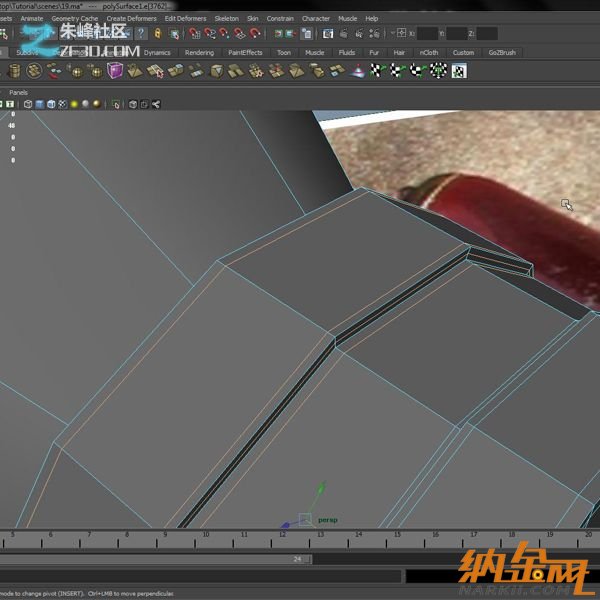Open the Geometry Cache menu
This screenshot has height=600, width=600.
point(75,18)
